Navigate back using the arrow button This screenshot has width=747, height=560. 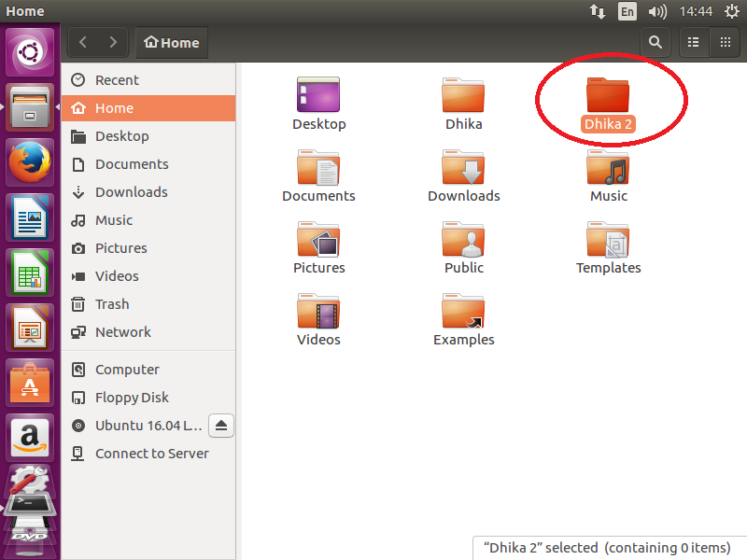(82, 42)
